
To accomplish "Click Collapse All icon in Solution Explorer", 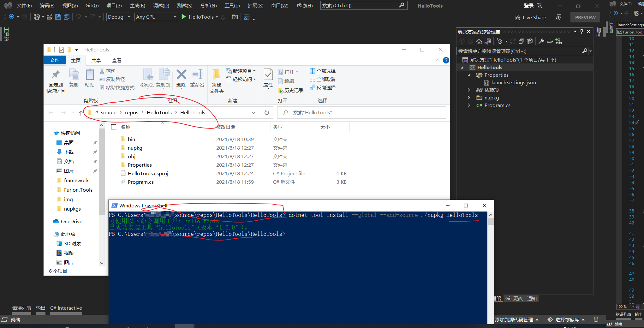I will click(521, 41).
